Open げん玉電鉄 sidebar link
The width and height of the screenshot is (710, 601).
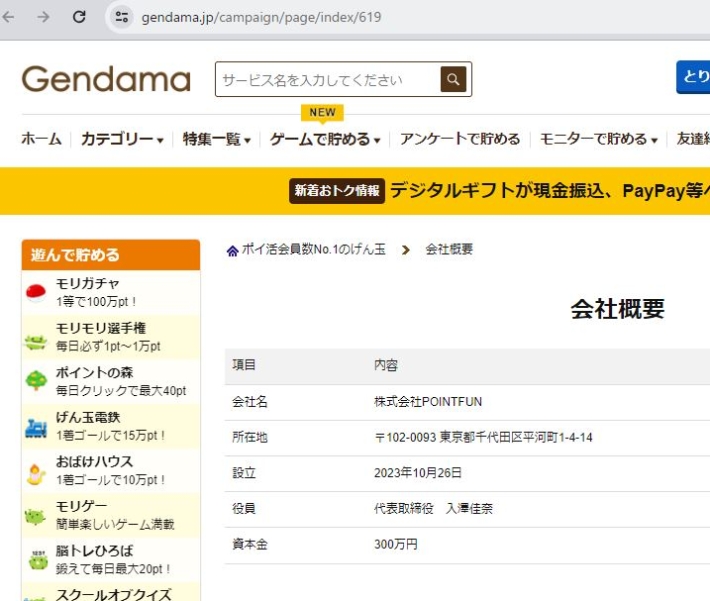click(x=111, y=426)
